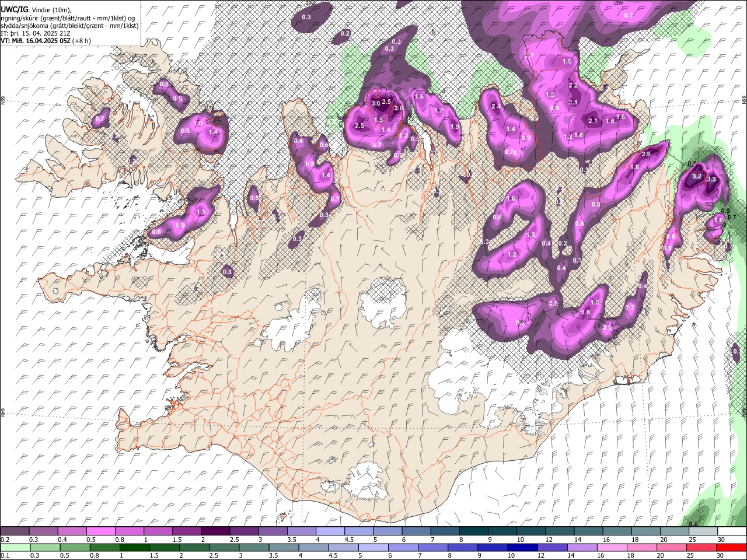
Task: Click the 15W longitude label on the top edge
Action: [619, 3]
